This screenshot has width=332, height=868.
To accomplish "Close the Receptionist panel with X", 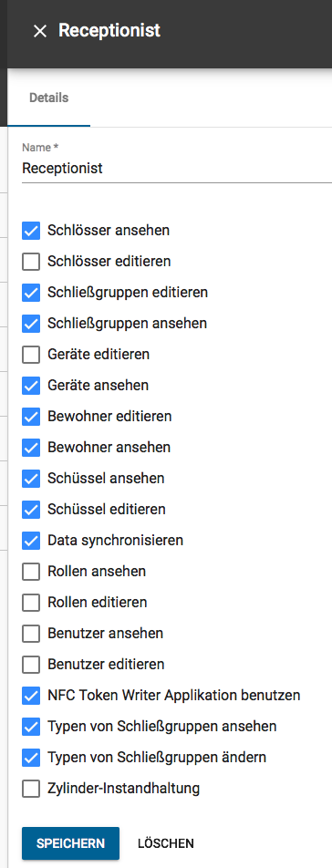I will pyautogui.click(x=40, y=31).
